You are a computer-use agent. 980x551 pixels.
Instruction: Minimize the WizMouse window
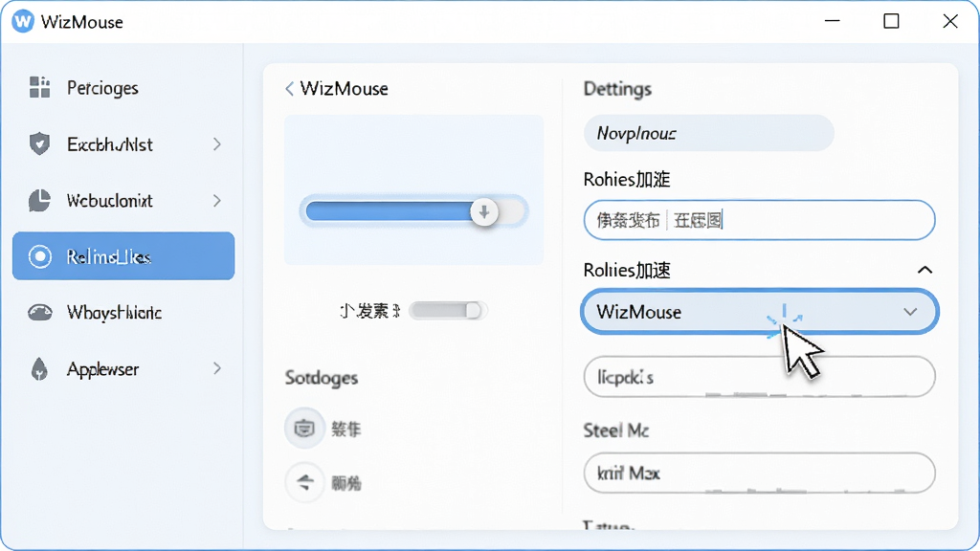[832, 21]
